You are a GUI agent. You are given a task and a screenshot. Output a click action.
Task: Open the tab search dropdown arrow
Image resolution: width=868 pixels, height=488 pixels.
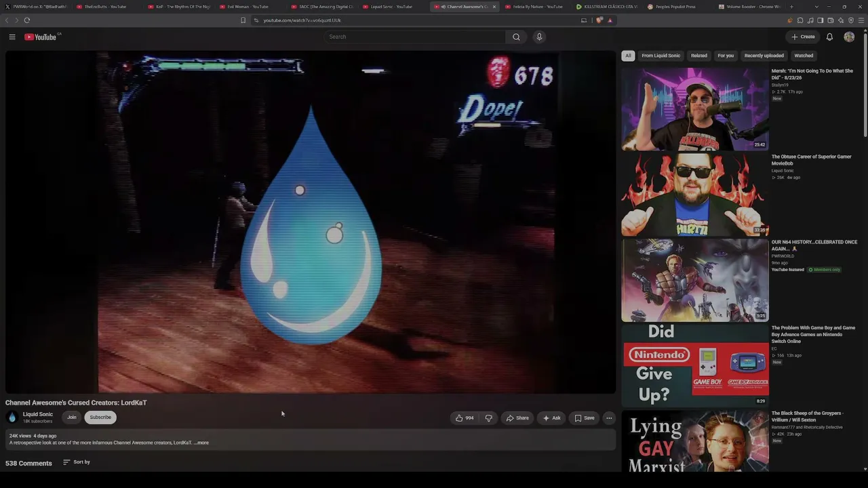816,7
